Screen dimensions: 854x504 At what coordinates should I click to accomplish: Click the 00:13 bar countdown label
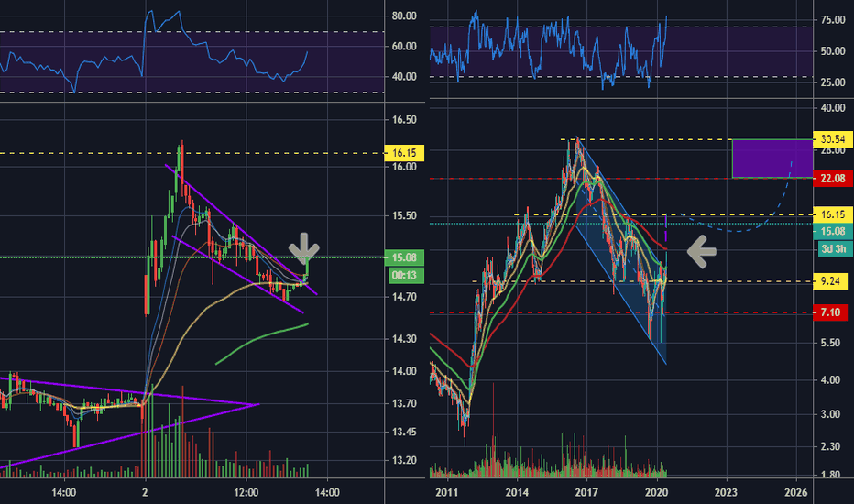click(x=404, y=275)
